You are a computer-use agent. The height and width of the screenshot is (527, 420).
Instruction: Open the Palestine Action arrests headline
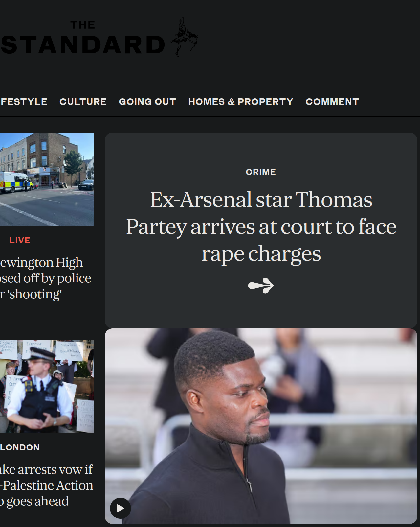47,485
